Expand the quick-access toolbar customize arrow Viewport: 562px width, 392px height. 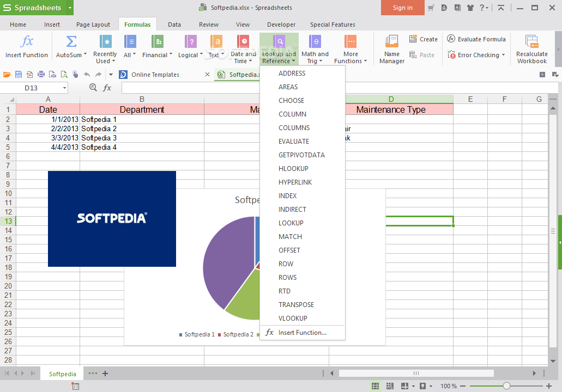click(111, 75)
